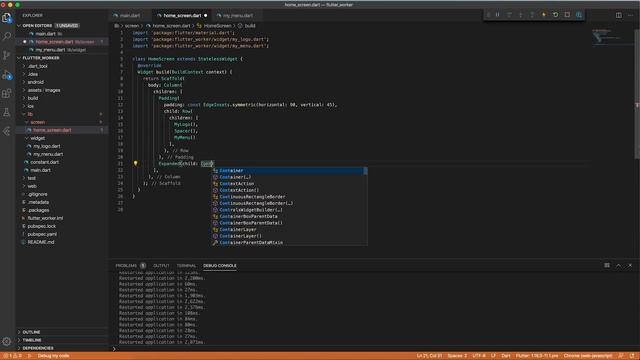The image size is (640, 360).
Task: Choose ContainerLayer suggestion without parentheses
Action: [x=289, y=229]
